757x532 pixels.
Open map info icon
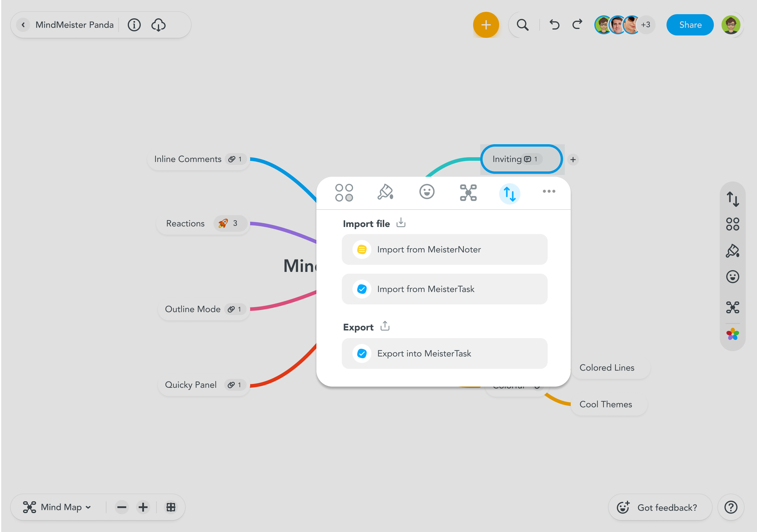tap(134, 25)
